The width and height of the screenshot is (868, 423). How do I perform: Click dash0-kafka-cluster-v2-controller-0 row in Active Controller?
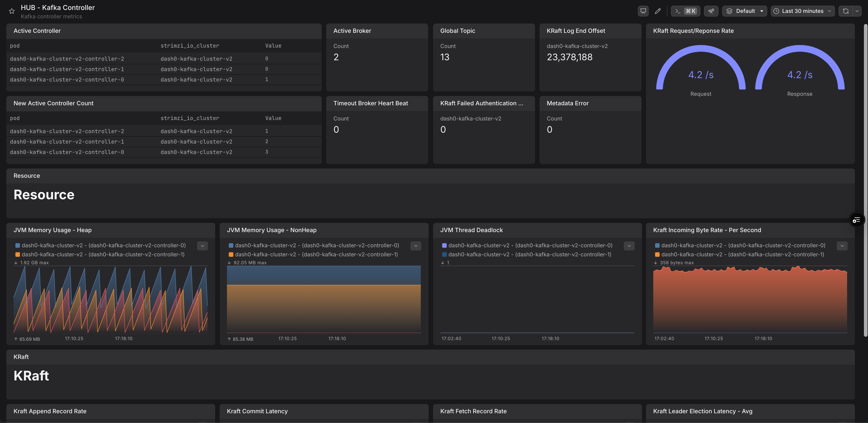coord(67,80)
